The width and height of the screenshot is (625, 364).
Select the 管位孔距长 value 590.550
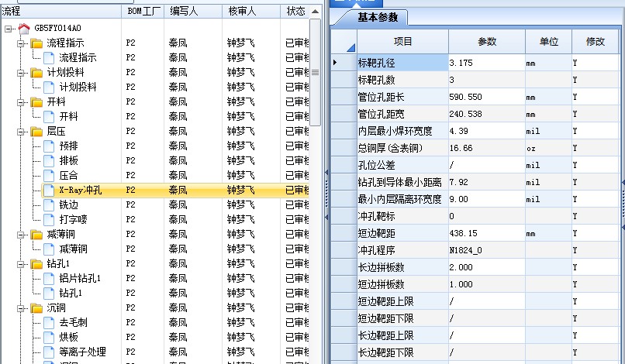(487, 97)
